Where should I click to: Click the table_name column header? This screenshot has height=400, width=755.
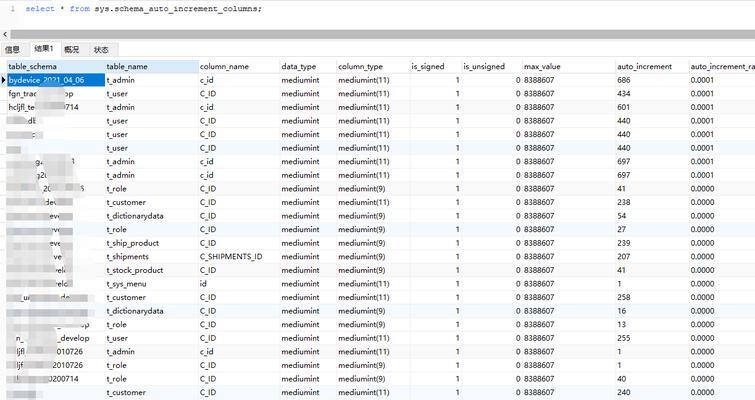127,66
